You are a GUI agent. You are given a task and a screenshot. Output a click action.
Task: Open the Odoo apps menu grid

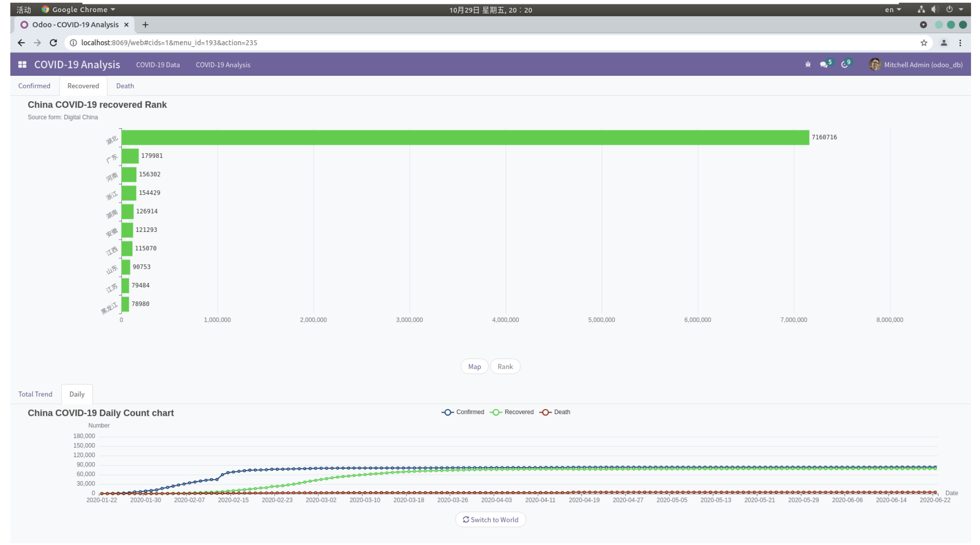pos(21,65)
